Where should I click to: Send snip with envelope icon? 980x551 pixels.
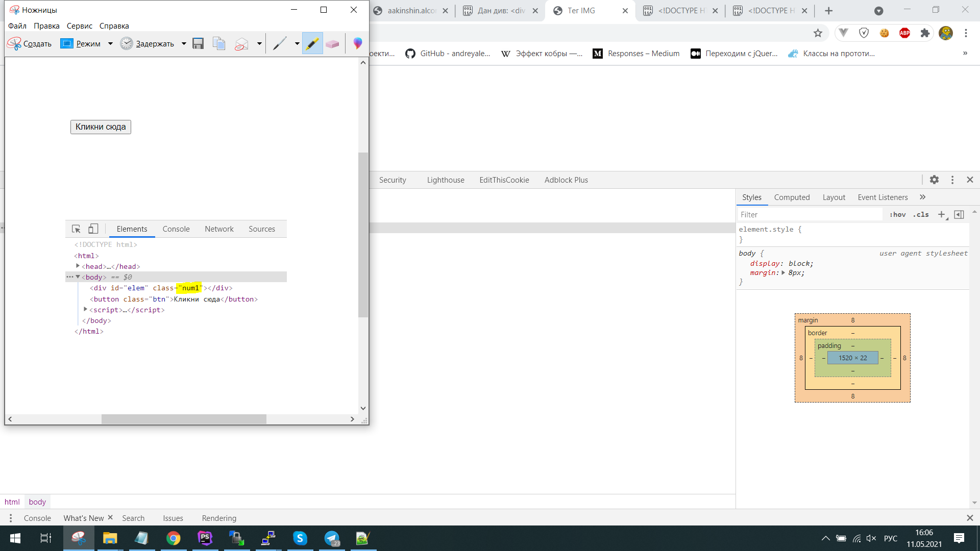241,44
